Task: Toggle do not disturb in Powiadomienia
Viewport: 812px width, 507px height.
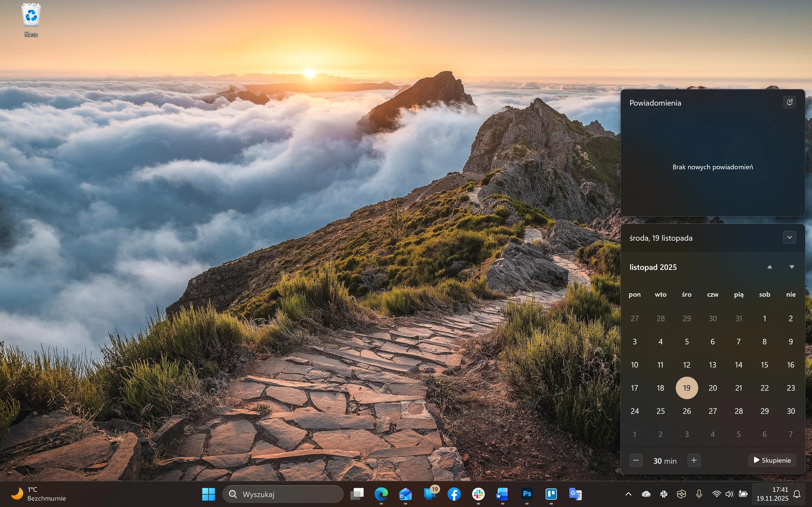Action: tap(790, 102)
